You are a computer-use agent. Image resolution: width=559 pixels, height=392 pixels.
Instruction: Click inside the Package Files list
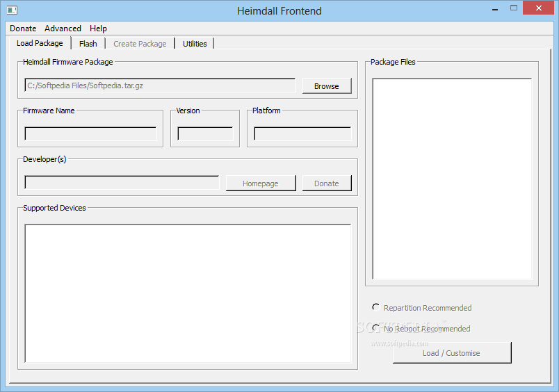[452, 179]
